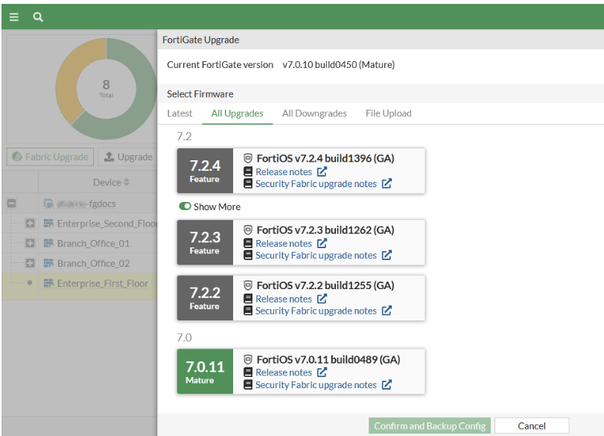Viewport: 604px width, 436px height.
Task: Click external-link icon beside v7.0.11 Release notes
Action: tap(322, 372)
